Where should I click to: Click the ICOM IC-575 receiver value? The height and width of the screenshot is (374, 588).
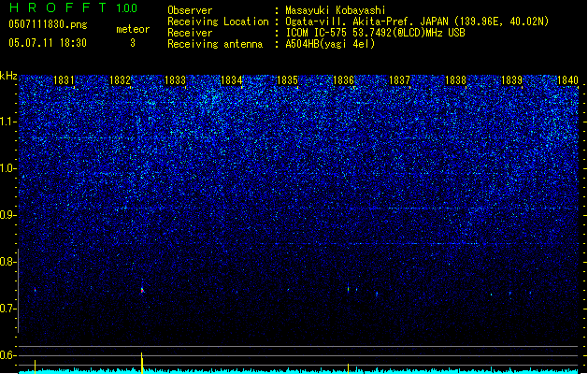tap(375, 33)
